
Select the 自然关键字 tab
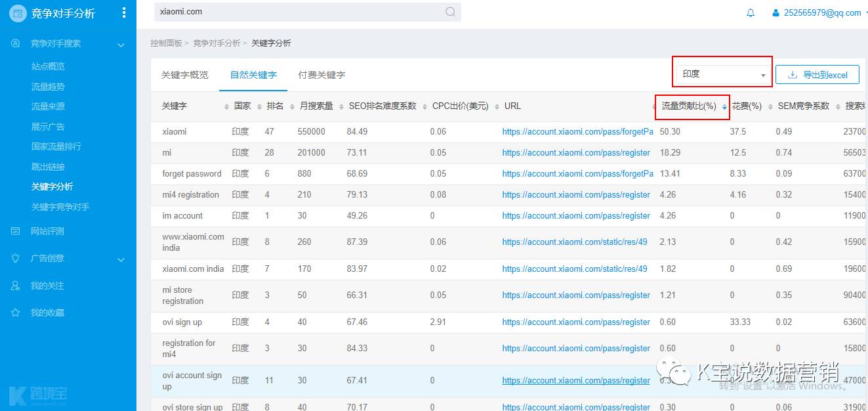coord(253,75)
